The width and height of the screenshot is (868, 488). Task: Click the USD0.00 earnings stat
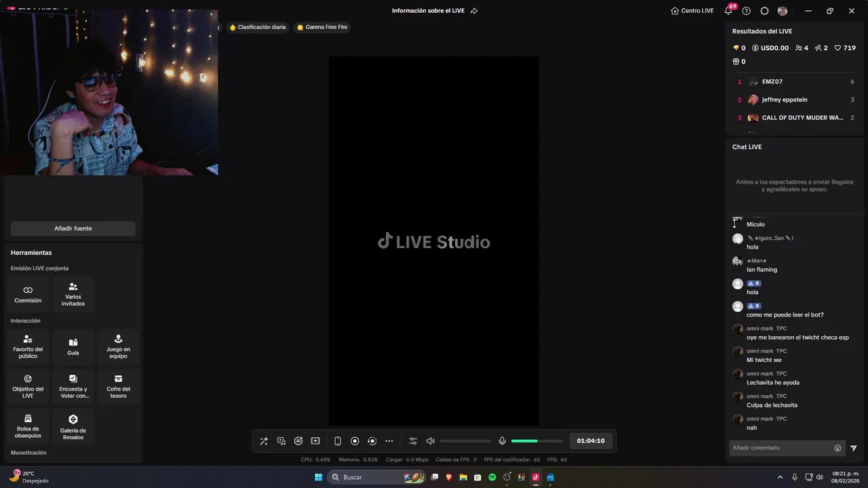tap(770, 48)
